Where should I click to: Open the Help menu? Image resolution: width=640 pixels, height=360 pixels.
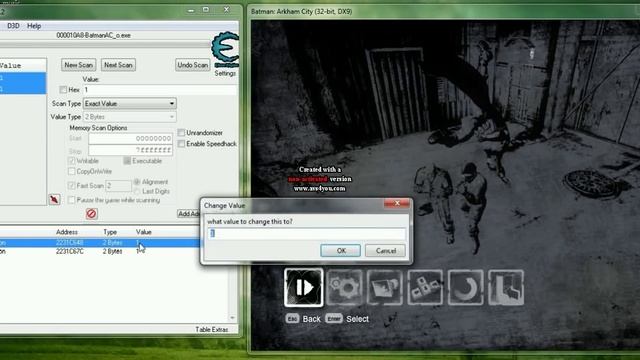34,26
